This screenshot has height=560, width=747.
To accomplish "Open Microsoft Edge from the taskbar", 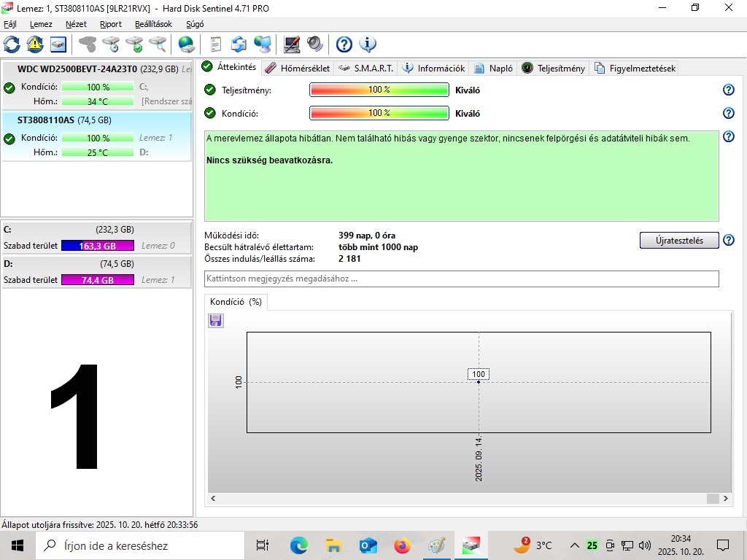I will 298,545.
